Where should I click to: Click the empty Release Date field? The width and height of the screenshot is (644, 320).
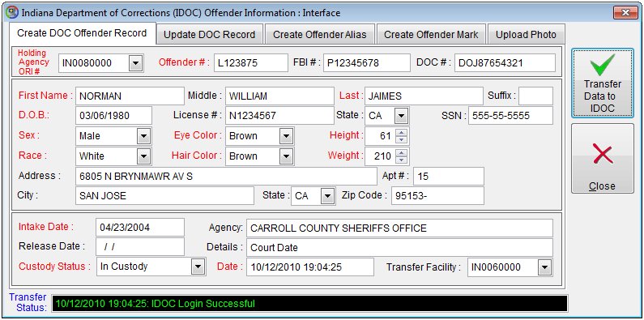(x=140, y=247)
